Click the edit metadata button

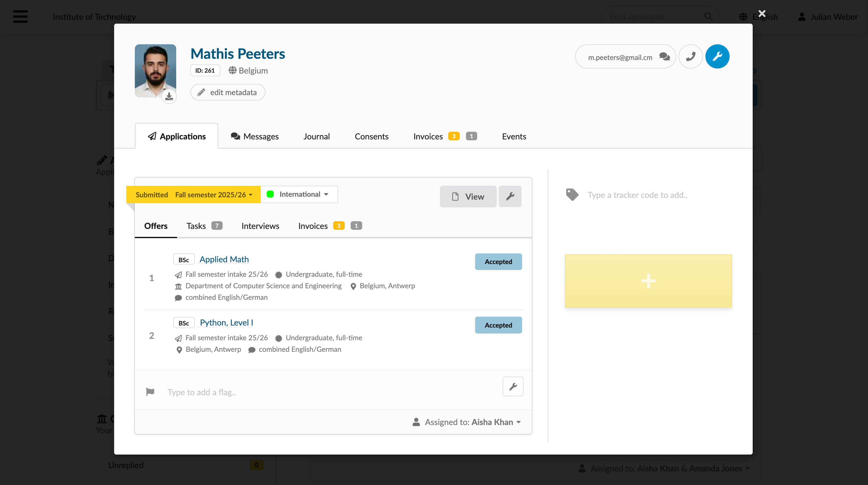click(228, 92)
